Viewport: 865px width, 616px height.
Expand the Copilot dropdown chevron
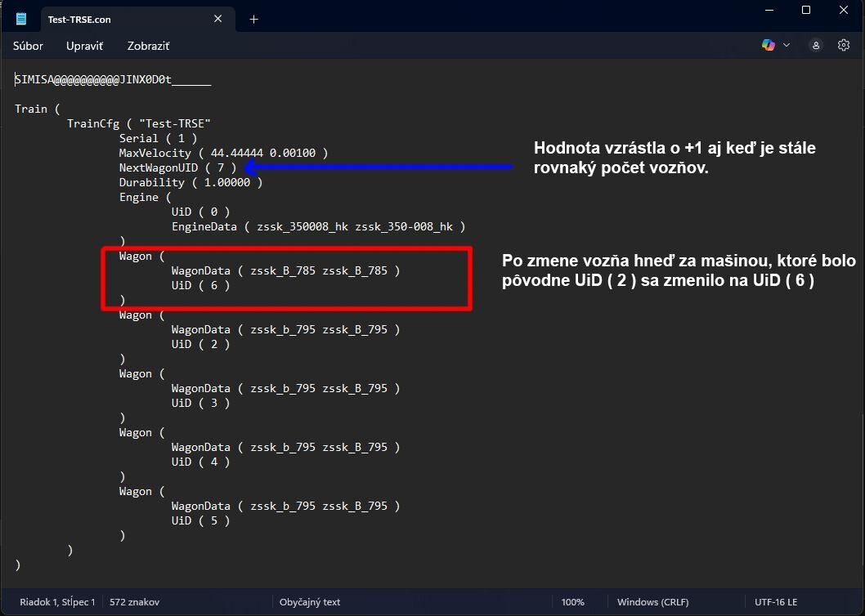787,46
